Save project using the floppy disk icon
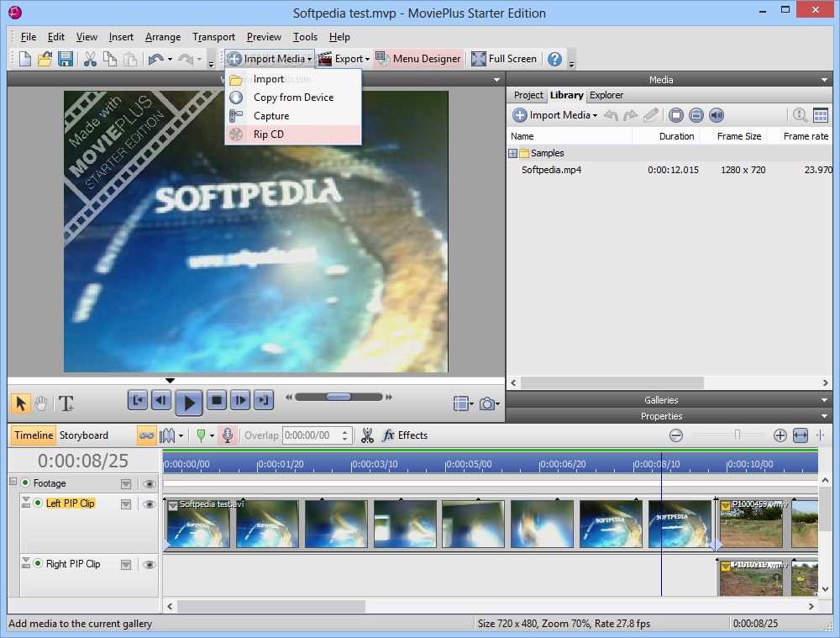 [66, 59]
